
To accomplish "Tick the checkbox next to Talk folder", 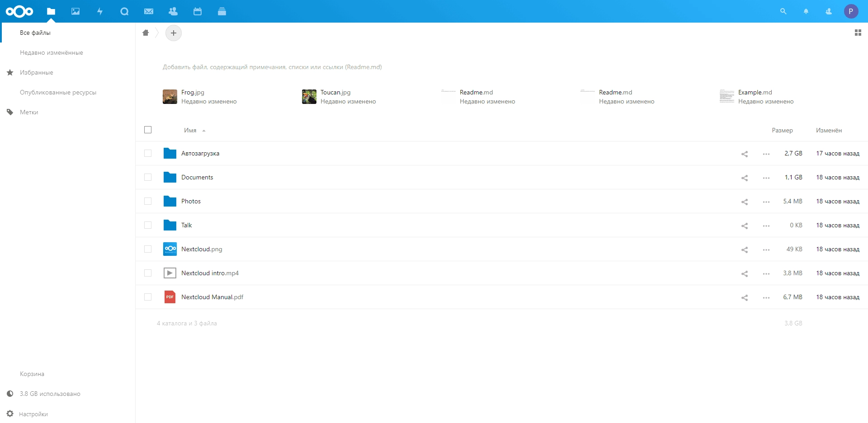I will [x=148, y=225].
